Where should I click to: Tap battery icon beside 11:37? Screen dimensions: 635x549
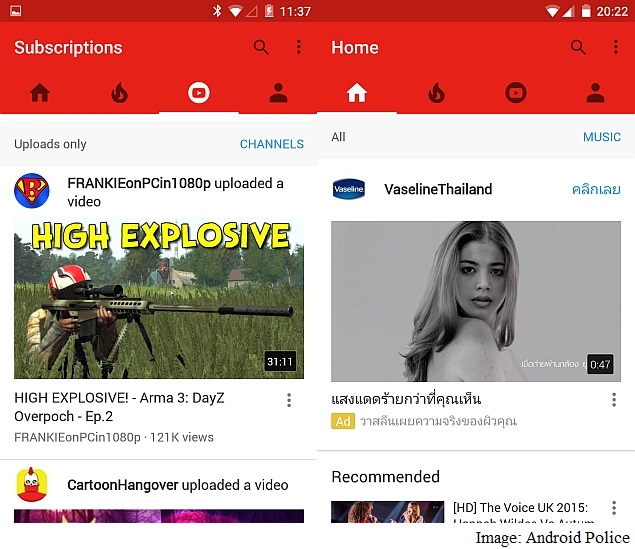point(269,11)
